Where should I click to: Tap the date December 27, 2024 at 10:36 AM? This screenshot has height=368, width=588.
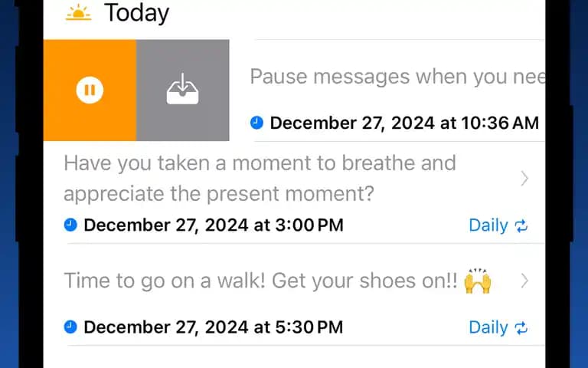404,123
